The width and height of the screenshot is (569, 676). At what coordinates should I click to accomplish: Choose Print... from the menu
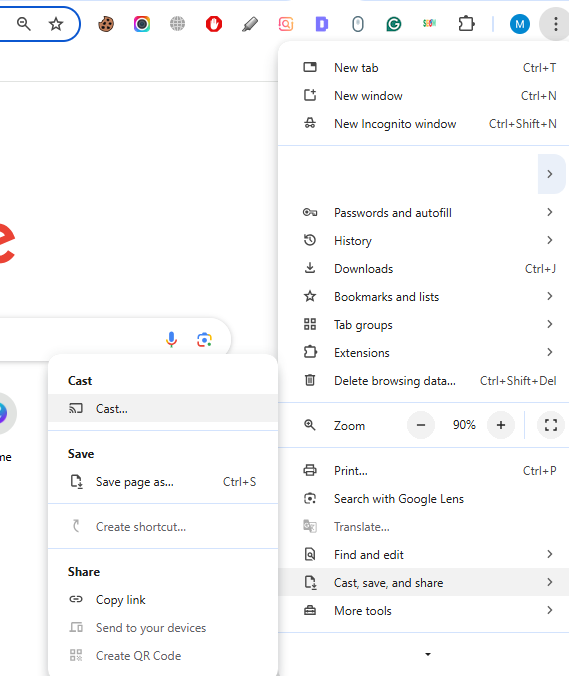(x=423, y=471)
